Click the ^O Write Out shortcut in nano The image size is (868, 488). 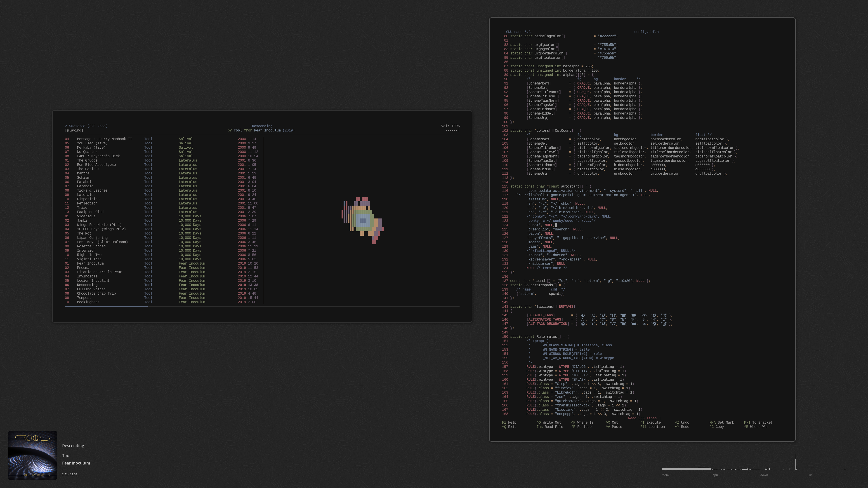[549, 422]
